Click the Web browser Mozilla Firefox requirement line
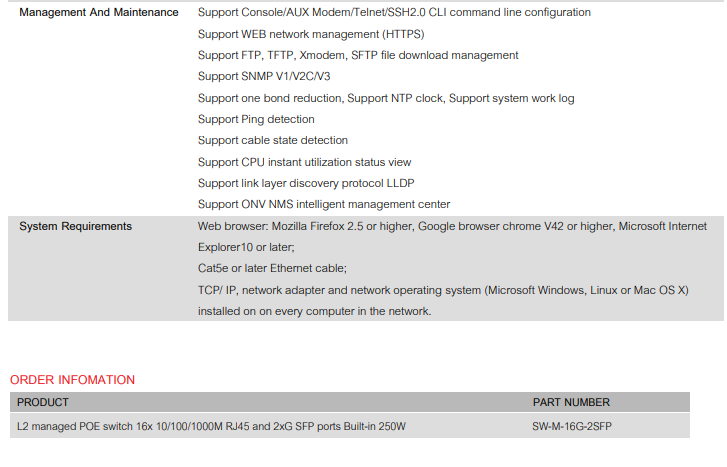 pos(452,227)
